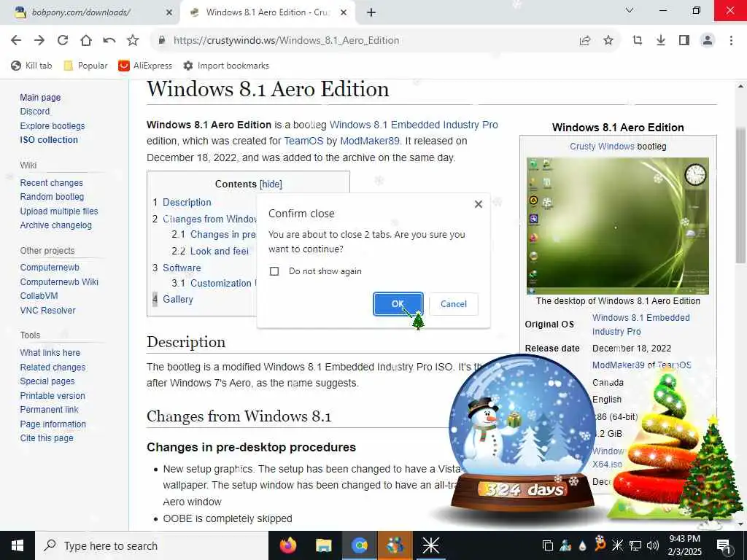The width and height of the screenshot is (747, 560).
Task: Open What links here tool link
Action: (50, 353)
